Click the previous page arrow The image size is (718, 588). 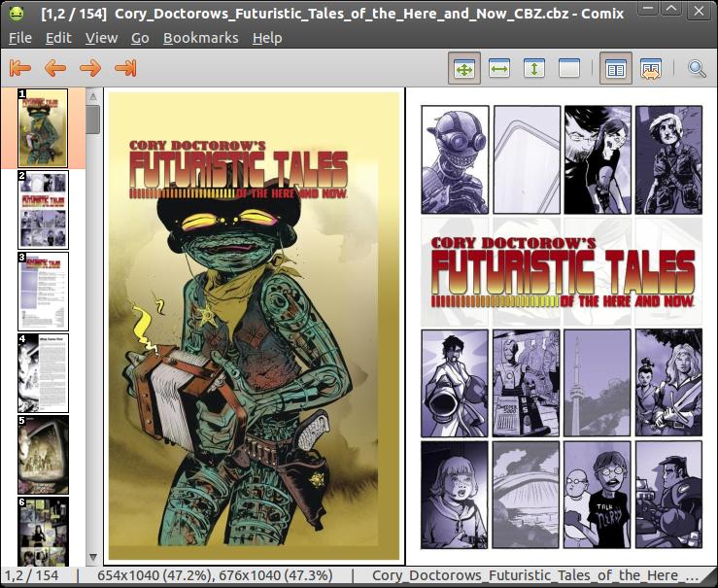click(x=55, y=68)
